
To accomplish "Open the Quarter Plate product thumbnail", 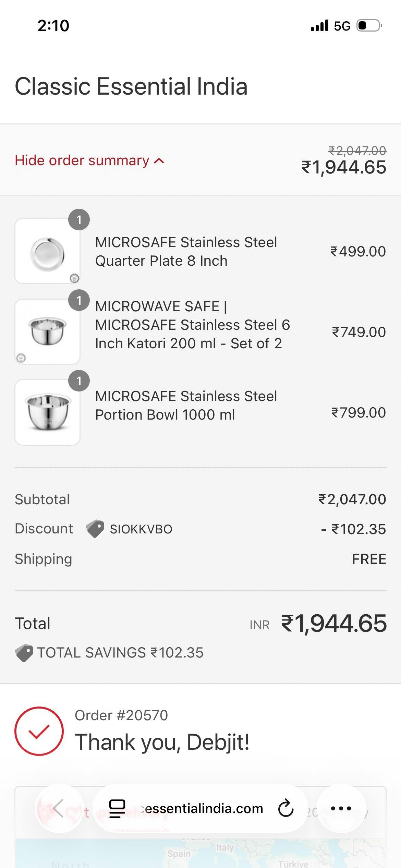I will [47, 251].
